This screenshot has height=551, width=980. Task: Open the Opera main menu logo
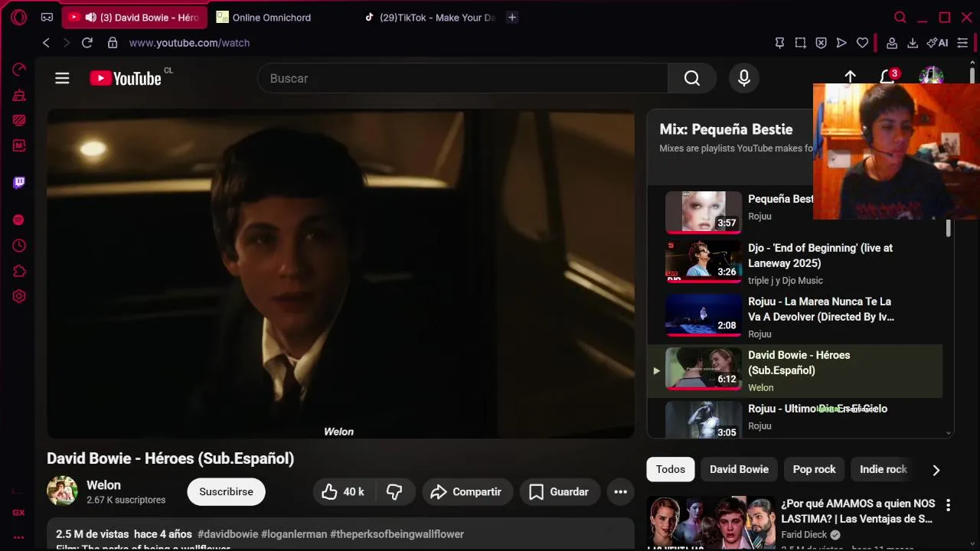coord(18,17)
